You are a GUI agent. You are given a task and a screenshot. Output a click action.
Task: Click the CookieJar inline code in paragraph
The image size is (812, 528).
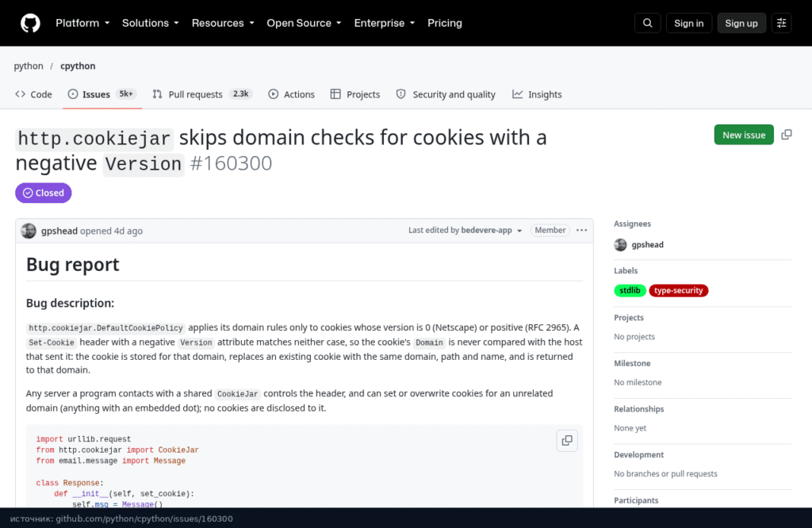[x=237, y=394]
